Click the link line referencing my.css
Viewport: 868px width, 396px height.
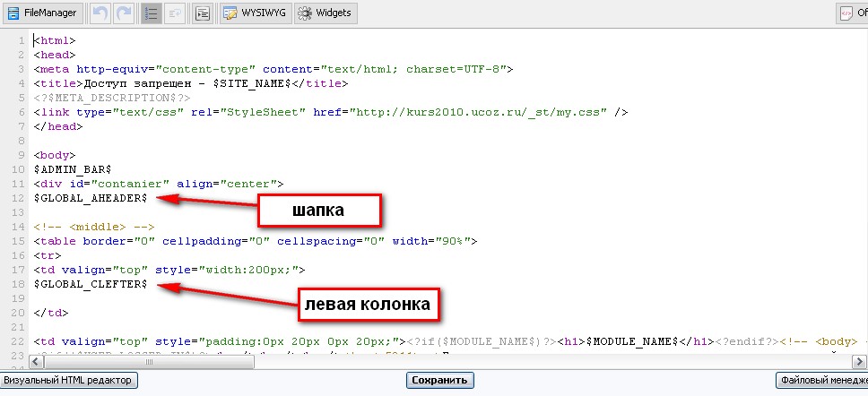click(331, 112)
